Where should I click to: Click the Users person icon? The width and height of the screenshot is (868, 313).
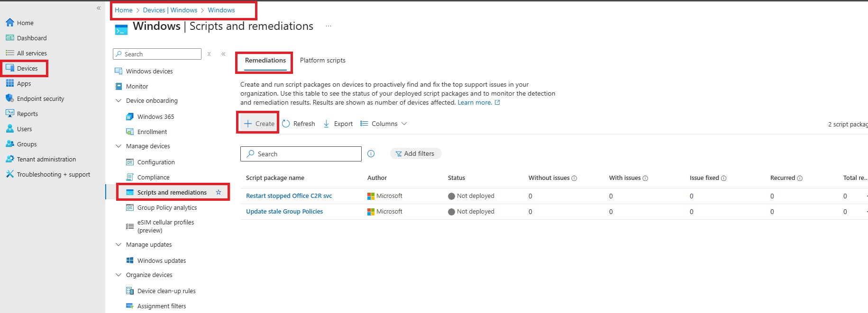coord(10,129)
